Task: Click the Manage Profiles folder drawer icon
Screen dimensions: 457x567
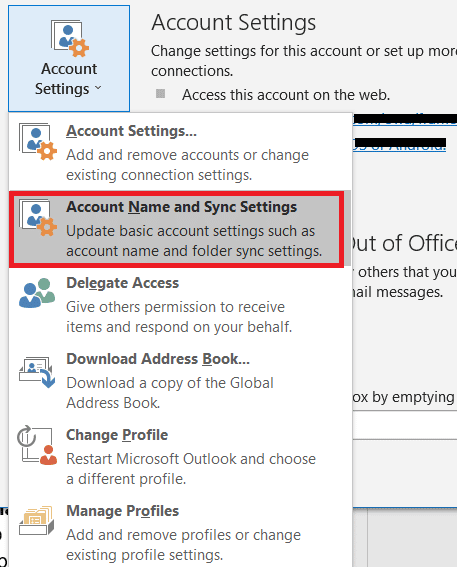Action: (x=37, y=520)
